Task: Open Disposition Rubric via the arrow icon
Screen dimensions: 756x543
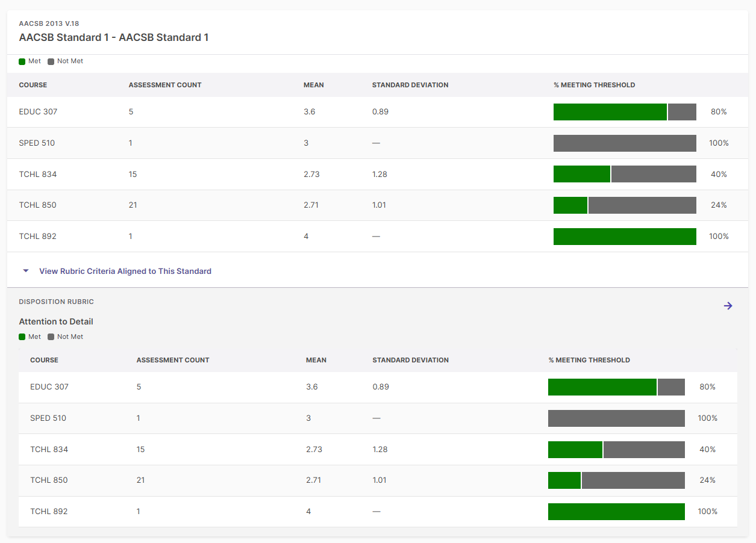Action: coord(728,306)
